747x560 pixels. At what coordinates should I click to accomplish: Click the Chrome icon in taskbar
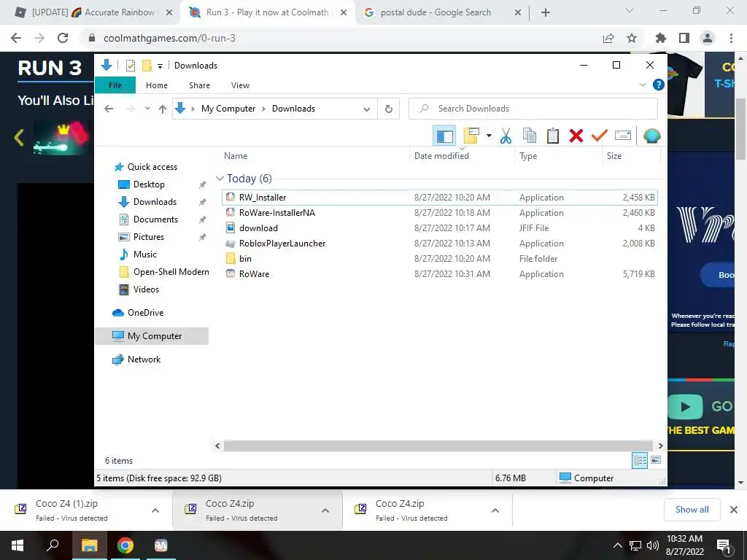125,545
